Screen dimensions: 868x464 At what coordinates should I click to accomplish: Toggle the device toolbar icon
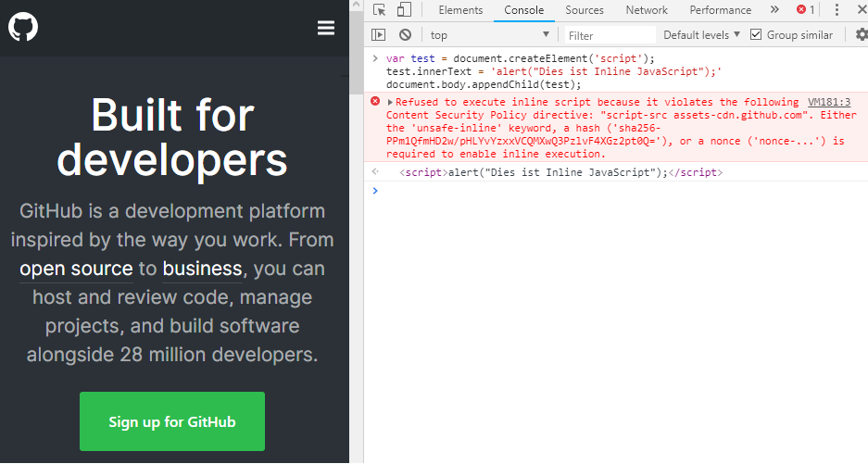point(404,10)
